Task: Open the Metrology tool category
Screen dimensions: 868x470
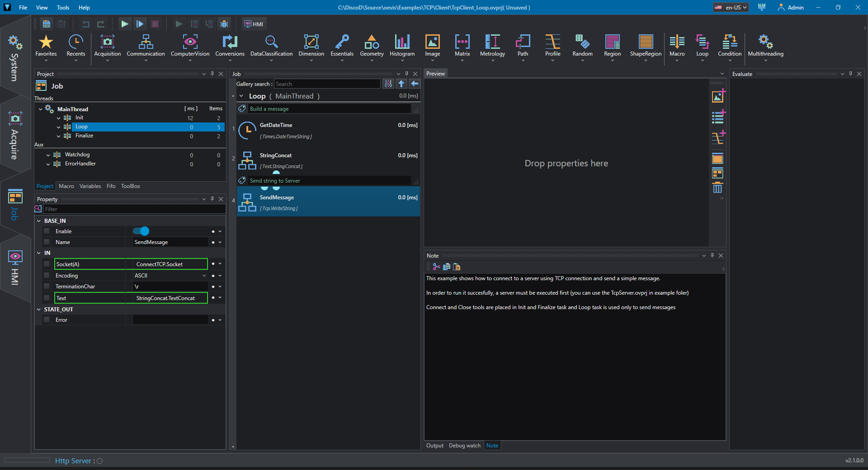Action: pyautogui.click(x=492, y=47)
